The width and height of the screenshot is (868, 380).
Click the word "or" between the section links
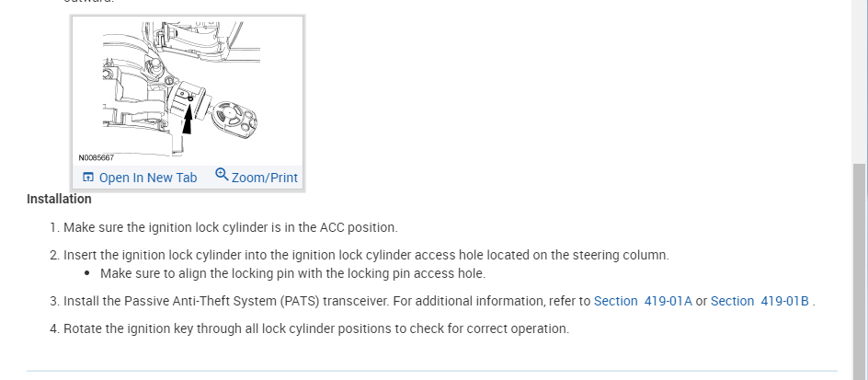[x=702, y=301]
